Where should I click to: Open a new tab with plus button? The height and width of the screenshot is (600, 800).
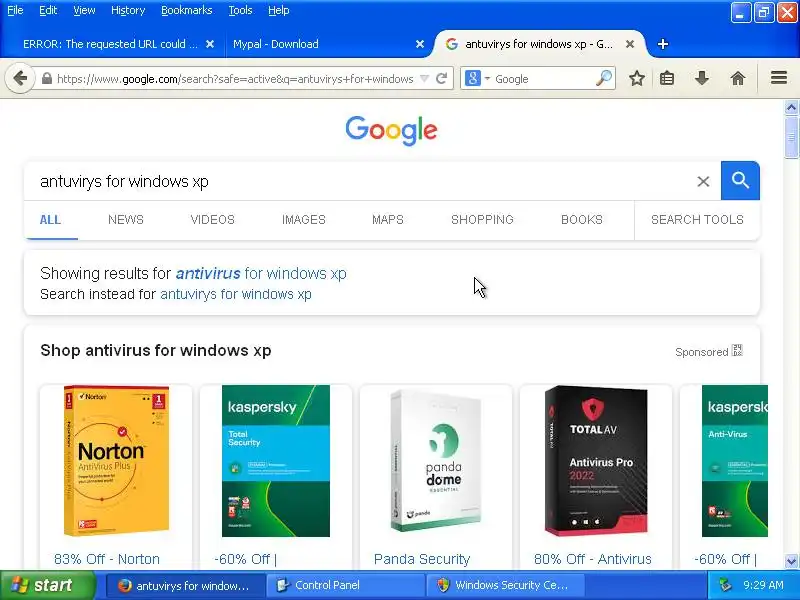tap(663, 44)
